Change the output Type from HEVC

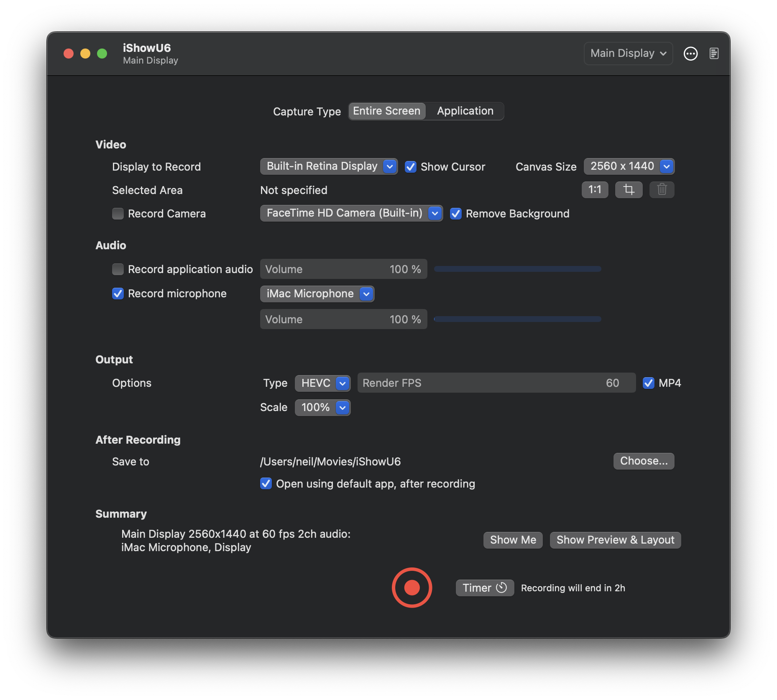coord(342,383)
